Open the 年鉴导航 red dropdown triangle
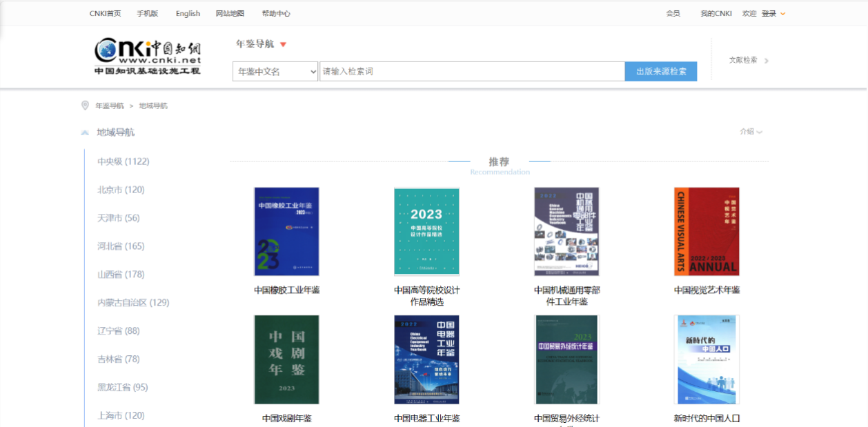Viewport: 868px width, 427px height. pyautogui.click(x=283, y=44)
